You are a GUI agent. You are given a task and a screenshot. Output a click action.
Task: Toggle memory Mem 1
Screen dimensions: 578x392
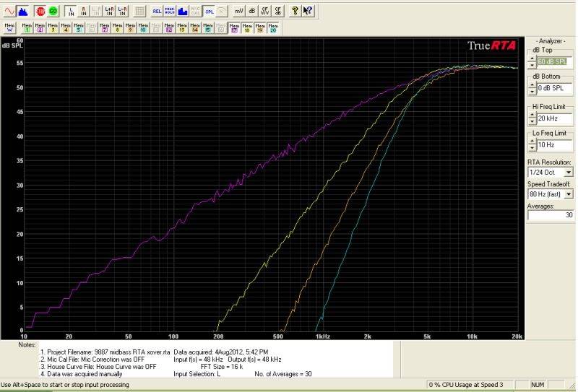tap(27, 27)
